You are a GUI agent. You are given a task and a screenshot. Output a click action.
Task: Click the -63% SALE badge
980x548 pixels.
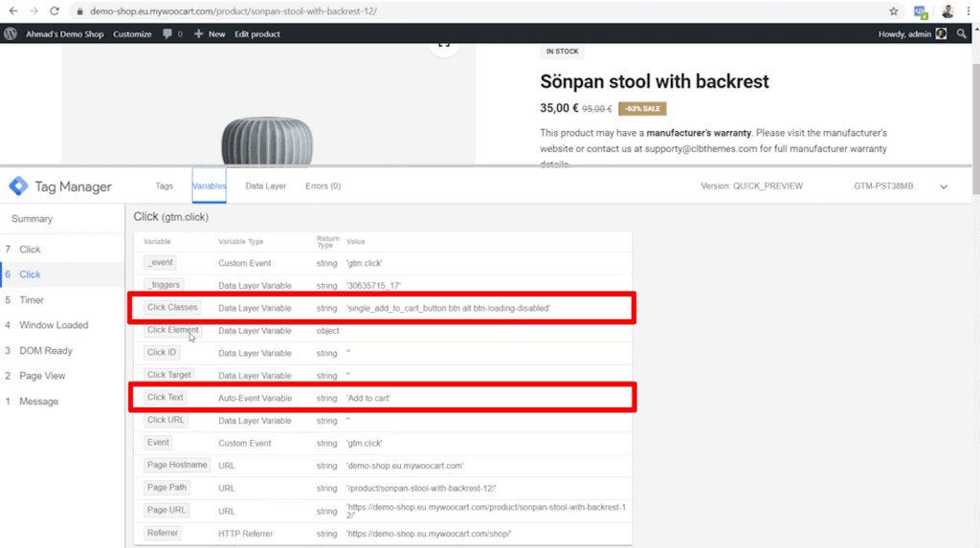pyautogui.click(x=642, y=109)
